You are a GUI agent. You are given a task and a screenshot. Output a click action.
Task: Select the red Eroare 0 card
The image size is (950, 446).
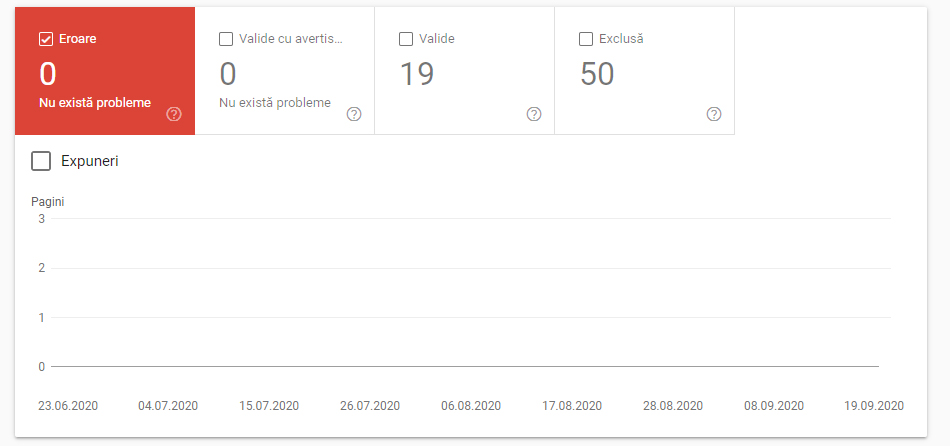pos(104,75)
